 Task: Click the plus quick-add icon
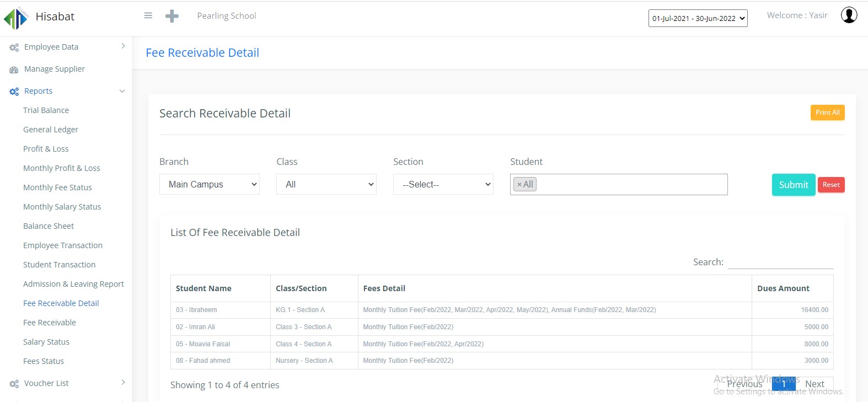pos(172,16)
